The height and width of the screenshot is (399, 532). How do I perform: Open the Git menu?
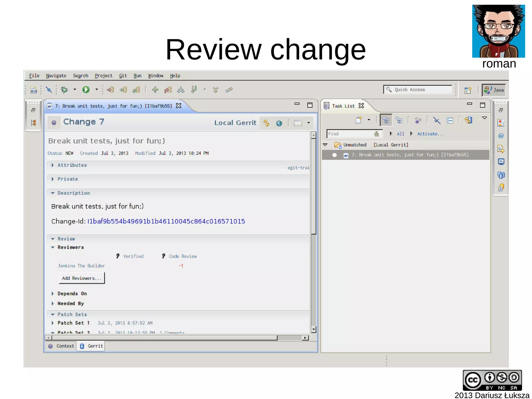(123, 76)
